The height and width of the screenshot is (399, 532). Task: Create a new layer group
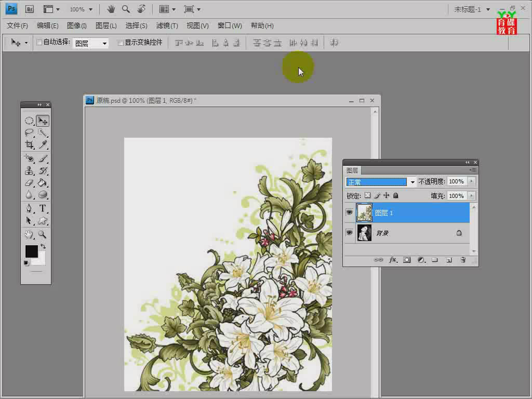[x=435, y=260]
